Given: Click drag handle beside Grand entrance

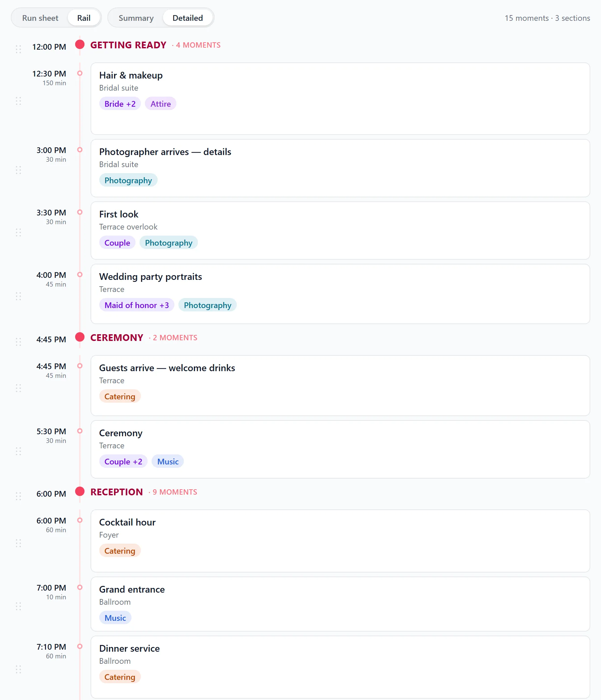Looking at the screenshot, I should (x=18, y=606).
